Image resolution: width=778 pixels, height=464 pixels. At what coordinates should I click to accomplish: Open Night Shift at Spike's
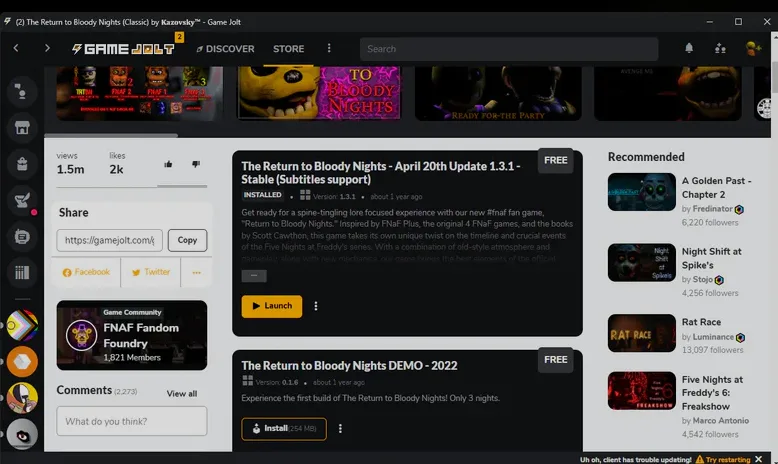pos(712,258)
